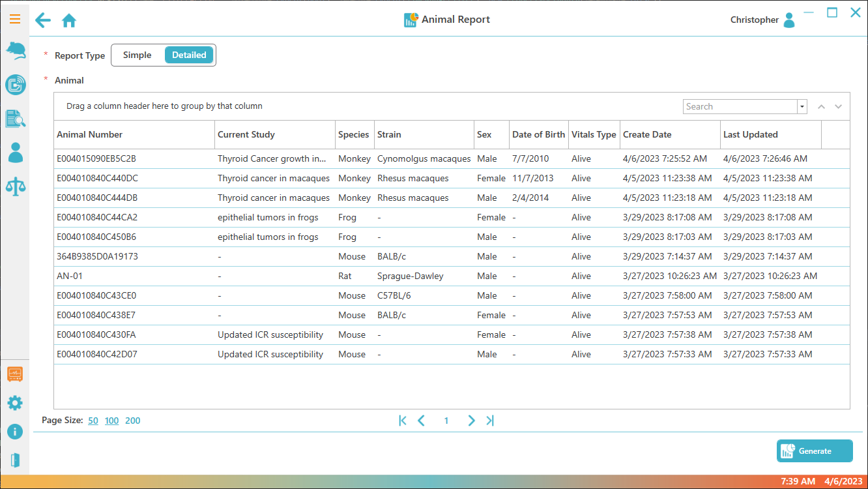Set page size to 50
This screenshot has width=868, height=489.
click(93, 421)
